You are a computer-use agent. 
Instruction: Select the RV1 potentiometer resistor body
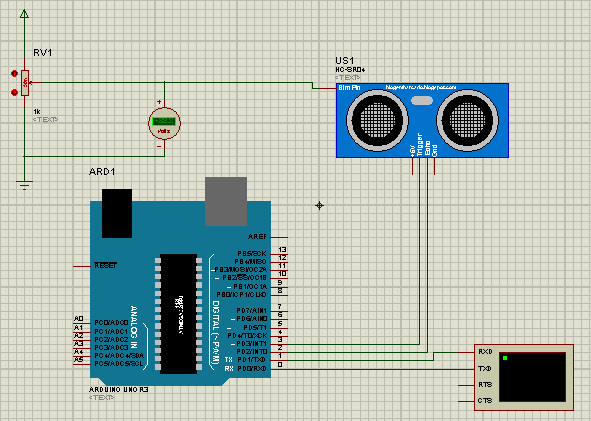tap(25, 83)
